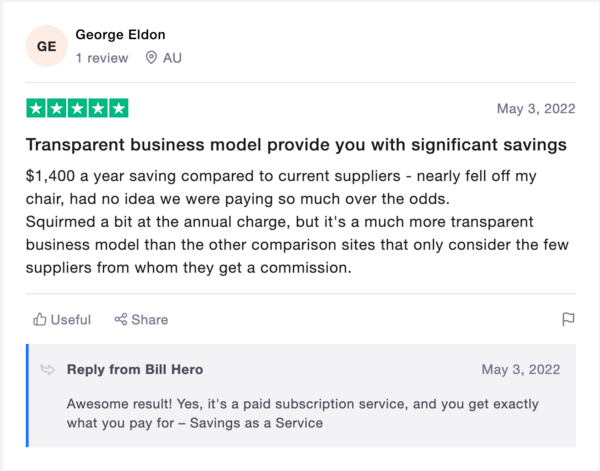Click the first green rating star
The height and width of the screenshot is (471, 600).
pos(37,108)
